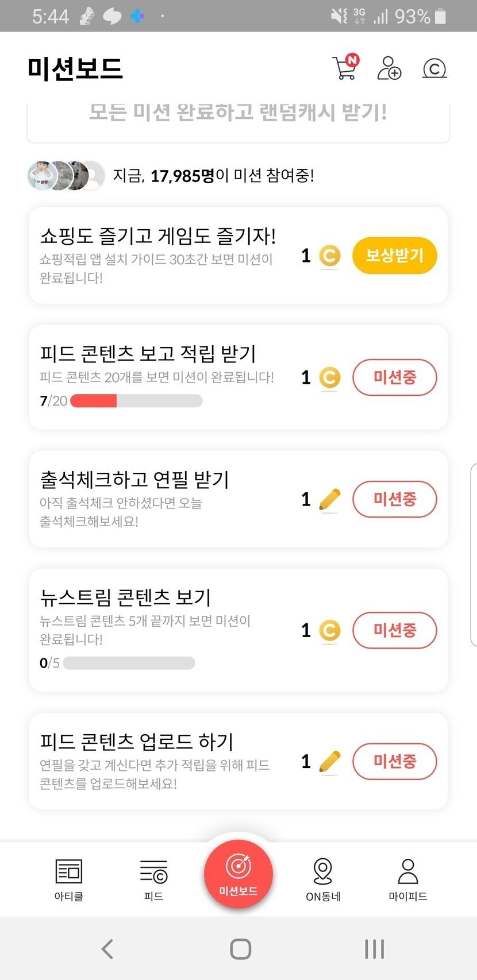Tap the red 미션보드 target button
The height and width of the screenshot is (980, 477).
pyautogui.click(x=238, y=873)
